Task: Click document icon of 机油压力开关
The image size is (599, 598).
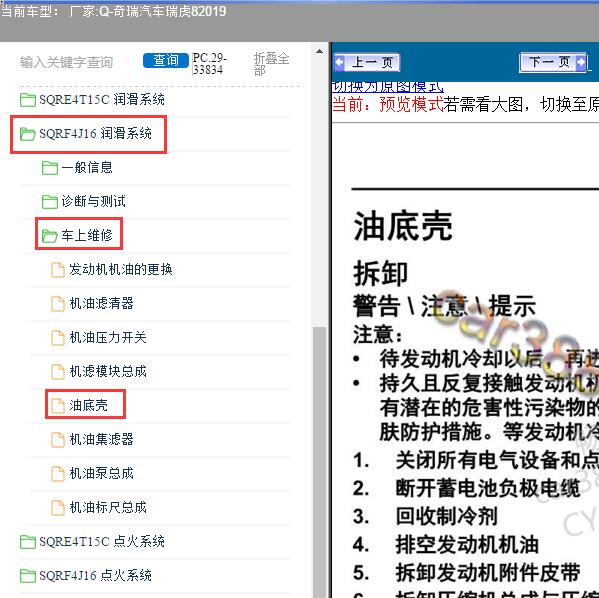Action: point(58,338)
